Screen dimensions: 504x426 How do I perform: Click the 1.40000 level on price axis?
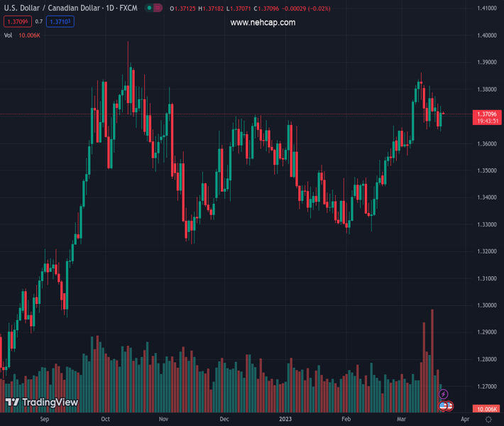pos(486,35)
